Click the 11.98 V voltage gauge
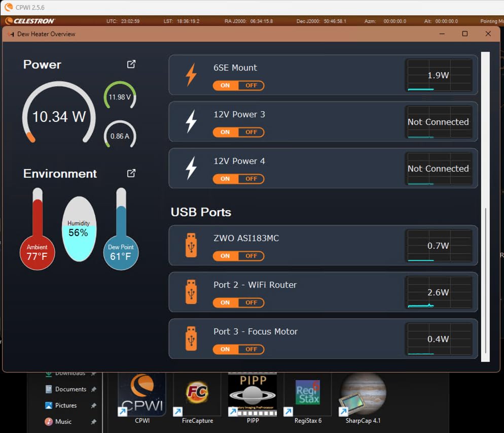Viewport: 504px width, 433px height. click(120, 95)
